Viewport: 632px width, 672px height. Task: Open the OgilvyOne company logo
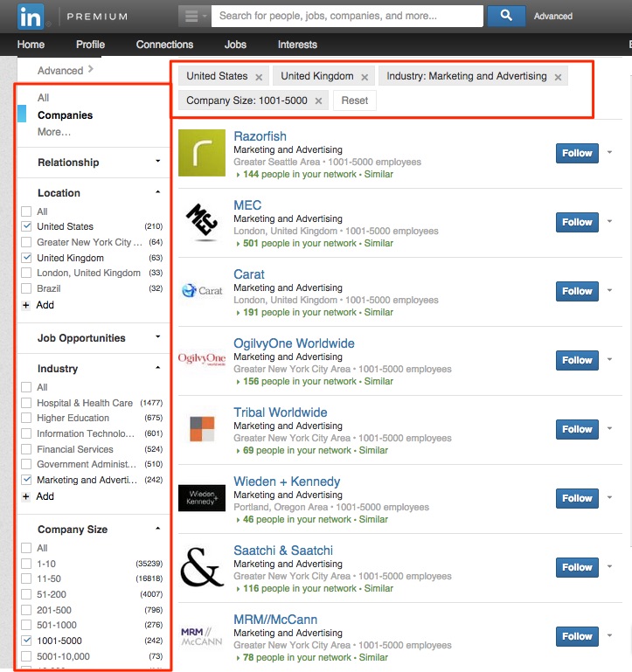point(202,359)
